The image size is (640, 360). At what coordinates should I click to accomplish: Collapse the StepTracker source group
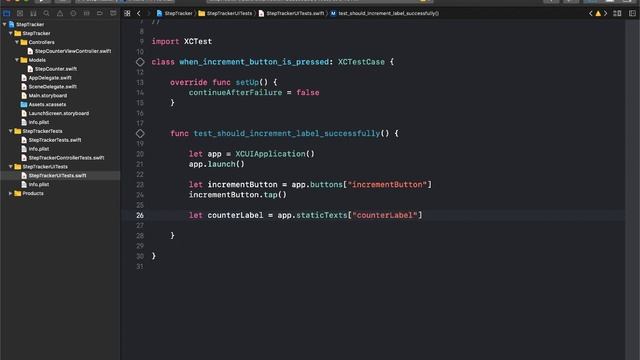[11, 33]
